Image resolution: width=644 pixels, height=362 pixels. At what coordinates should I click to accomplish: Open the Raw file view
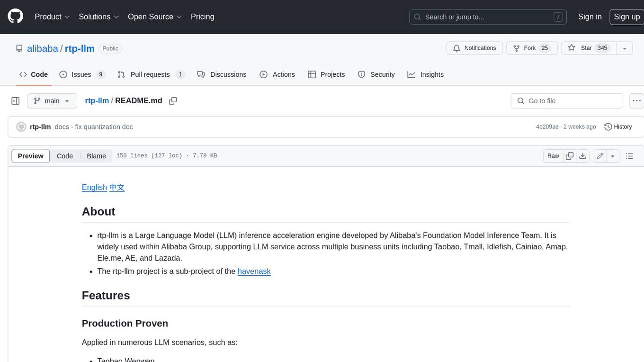pos(553,156)
